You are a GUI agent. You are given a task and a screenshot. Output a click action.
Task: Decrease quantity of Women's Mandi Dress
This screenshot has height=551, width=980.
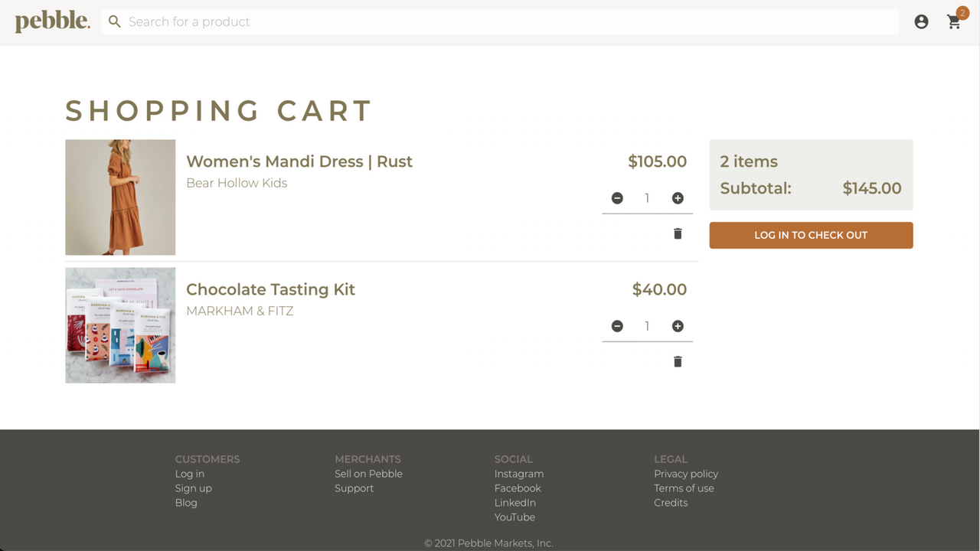tap(617, 198)
